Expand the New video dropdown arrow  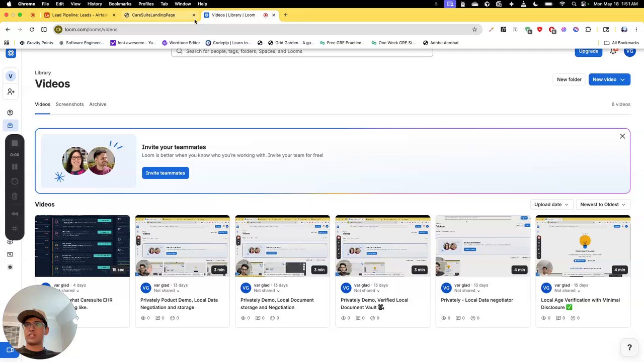coord(622,79)
